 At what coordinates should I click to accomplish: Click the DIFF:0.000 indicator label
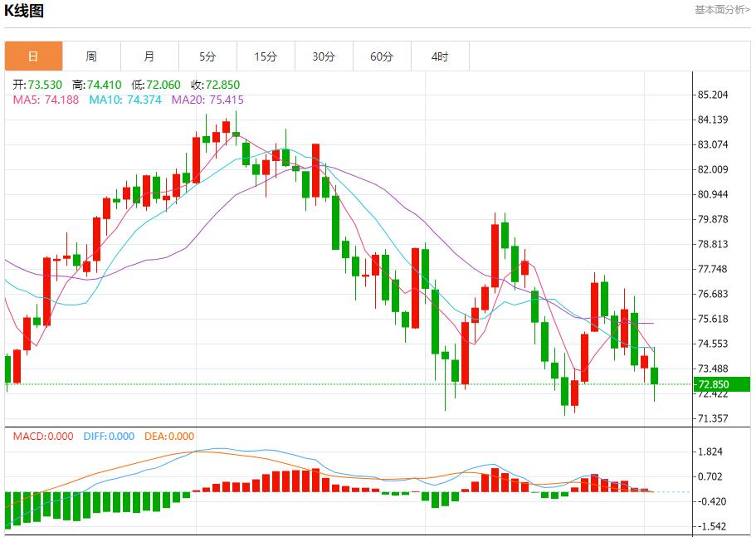pyautogui.click(x=109, y=436)
